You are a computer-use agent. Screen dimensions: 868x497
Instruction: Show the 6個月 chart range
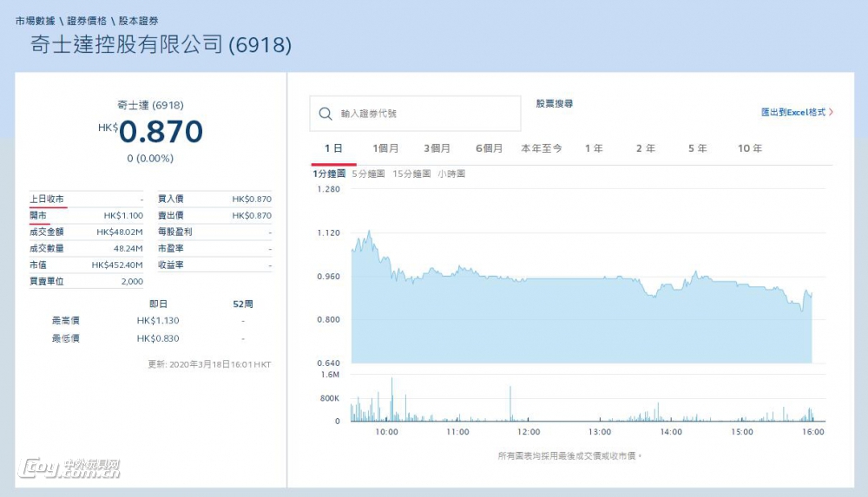(x=489, y=148)
